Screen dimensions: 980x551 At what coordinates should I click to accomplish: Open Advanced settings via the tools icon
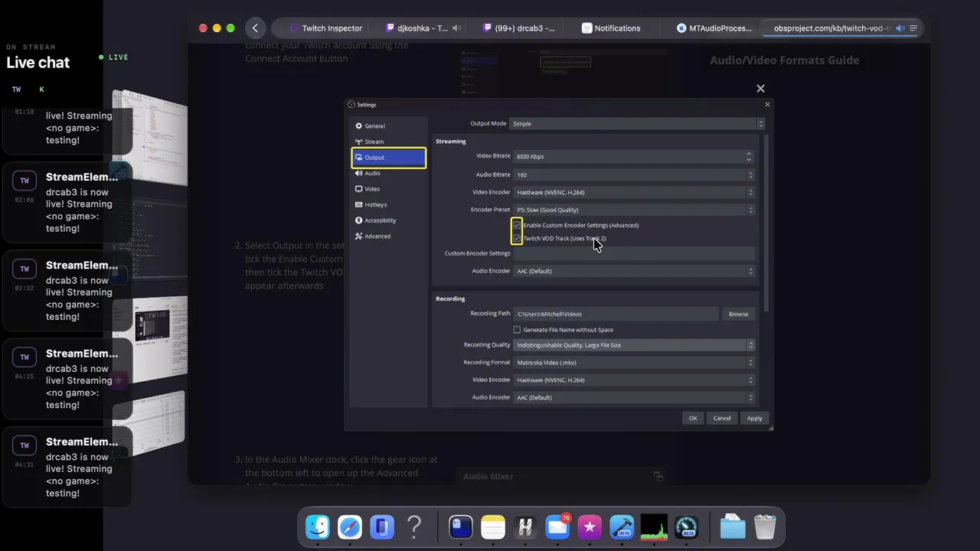coord(358,236)
